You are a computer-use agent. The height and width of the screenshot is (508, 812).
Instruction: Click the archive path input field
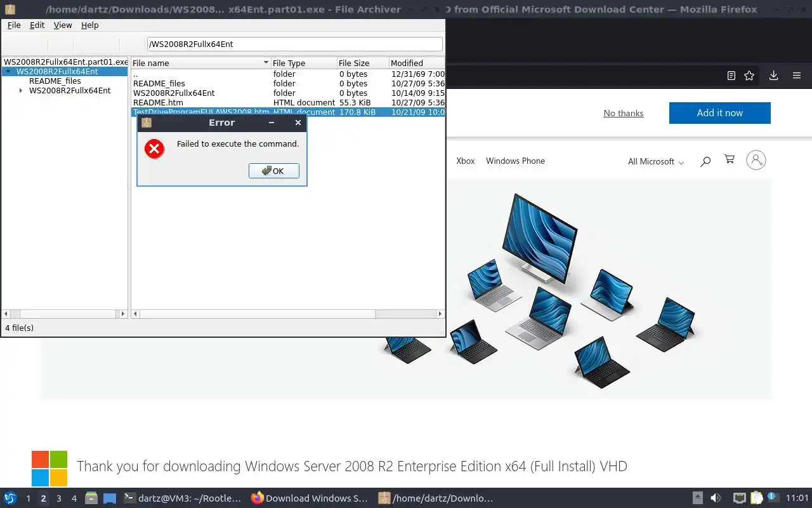tap(295, 44)
